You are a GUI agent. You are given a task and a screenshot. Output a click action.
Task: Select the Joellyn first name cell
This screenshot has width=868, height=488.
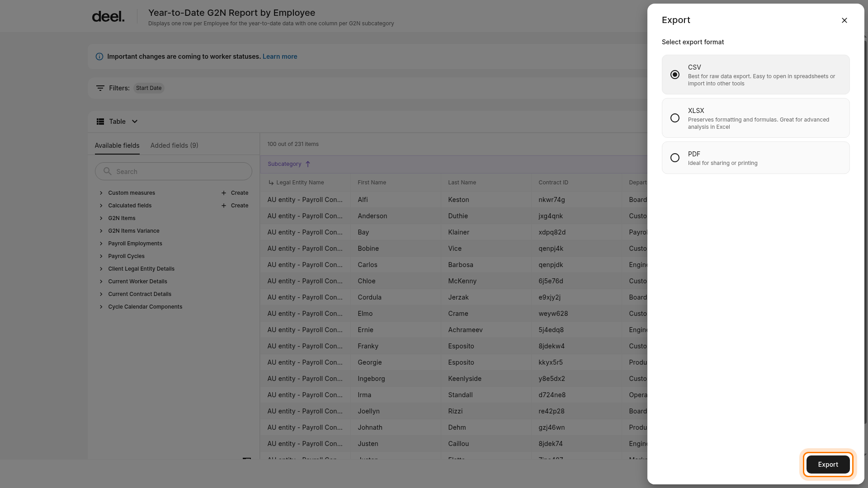396,411
